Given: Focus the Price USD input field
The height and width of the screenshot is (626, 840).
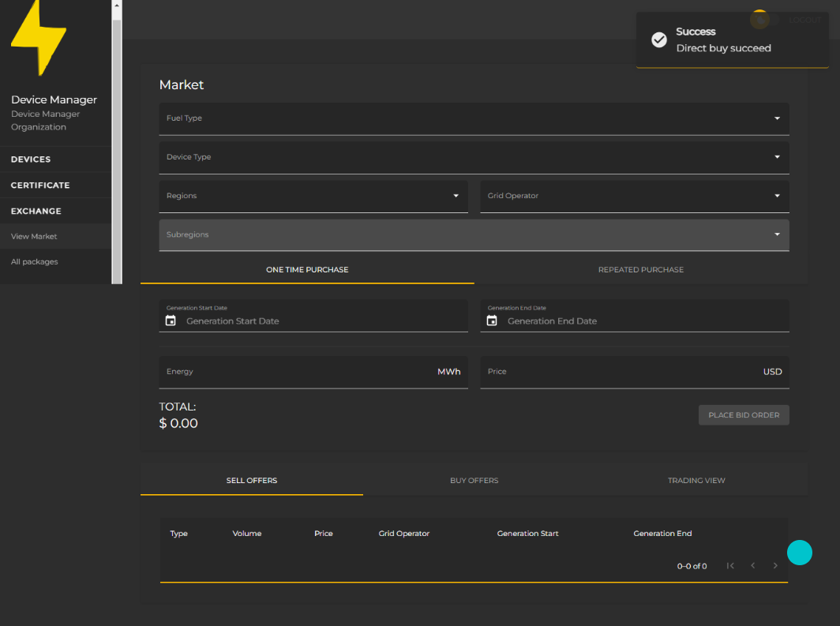Looking at the screenshot, I should 634,372.
